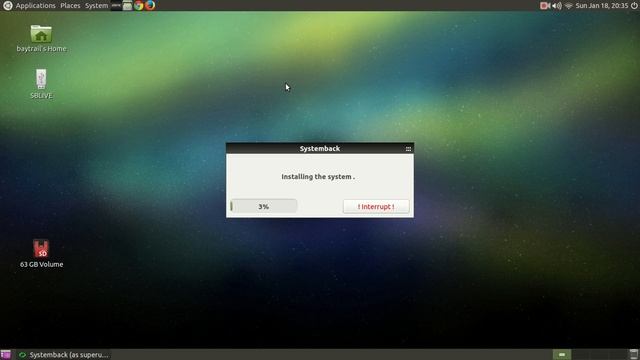Select the 63 GB Volume SD icon

tap(41, 253)
